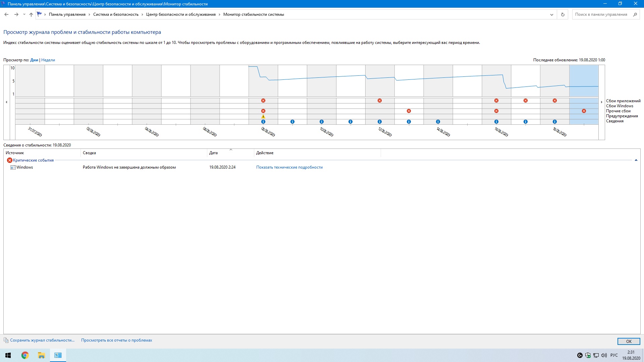
Task: Click the application failure icon on 12.08.2020
Action: (x=380, y=101)
